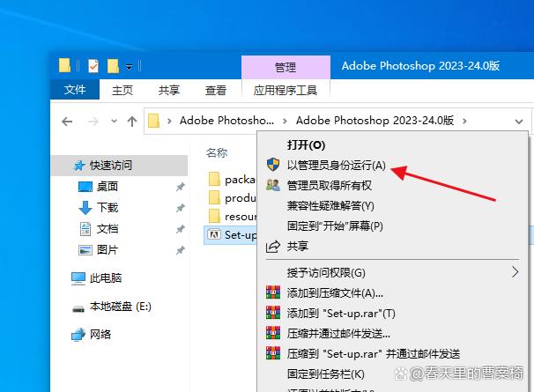Click the shield icon beside 以管理员身份运行
The image size is (534, 392).
[x=273, y=165]
